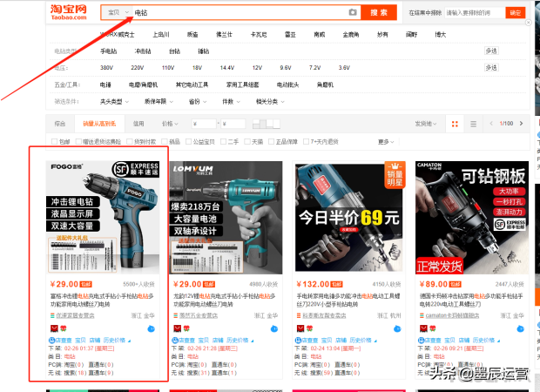Viewport: 540px width, 392px height.
Task: Switch to 信用 sort tab
Action: [138, 124]
